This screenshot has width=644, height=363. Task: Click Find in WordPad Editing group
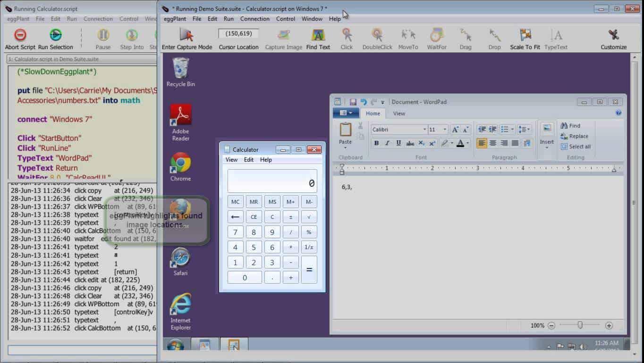pos(570,126)
